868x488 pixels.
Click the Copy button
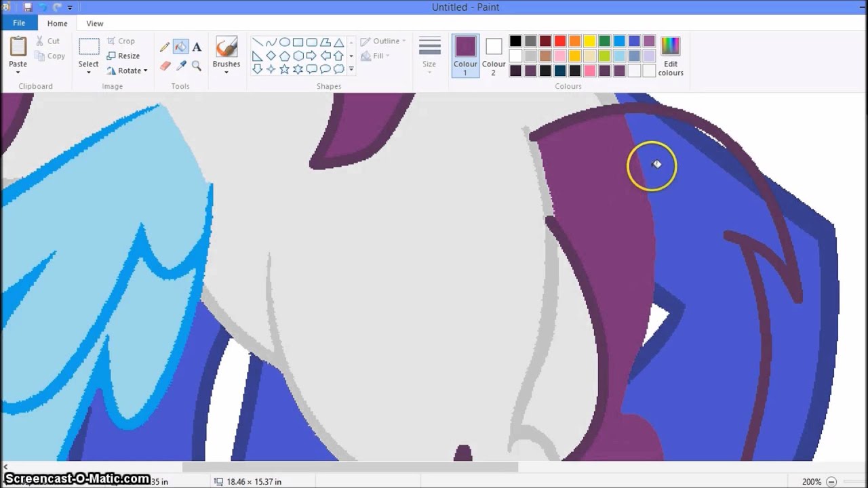[x=50, y=56]
